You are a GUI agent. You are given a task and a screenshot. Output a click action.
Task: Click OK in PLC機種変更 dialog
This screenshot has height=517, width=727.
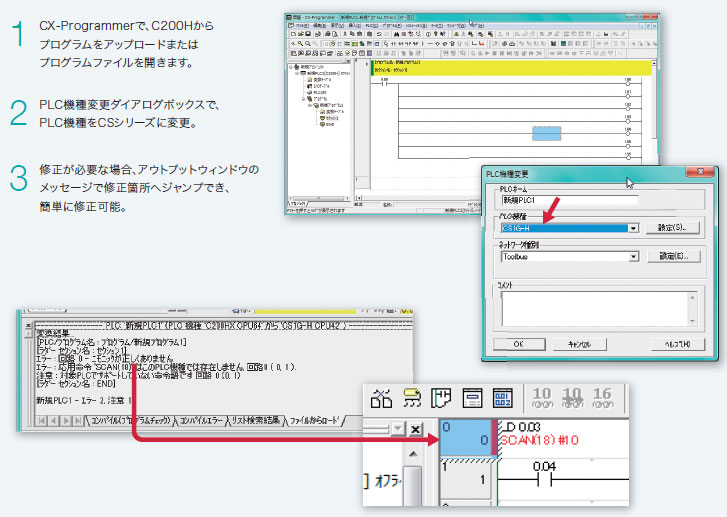519,344
